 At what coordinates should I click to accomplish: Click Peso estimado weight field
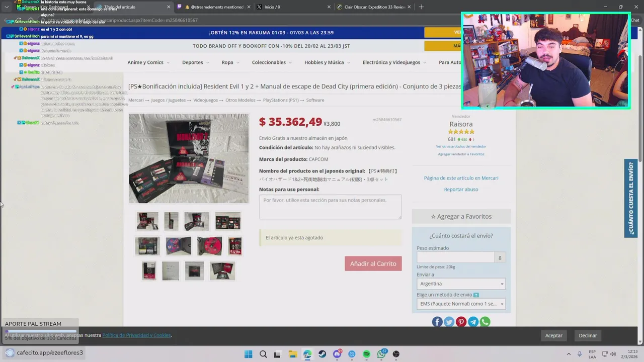click(455, 257)
